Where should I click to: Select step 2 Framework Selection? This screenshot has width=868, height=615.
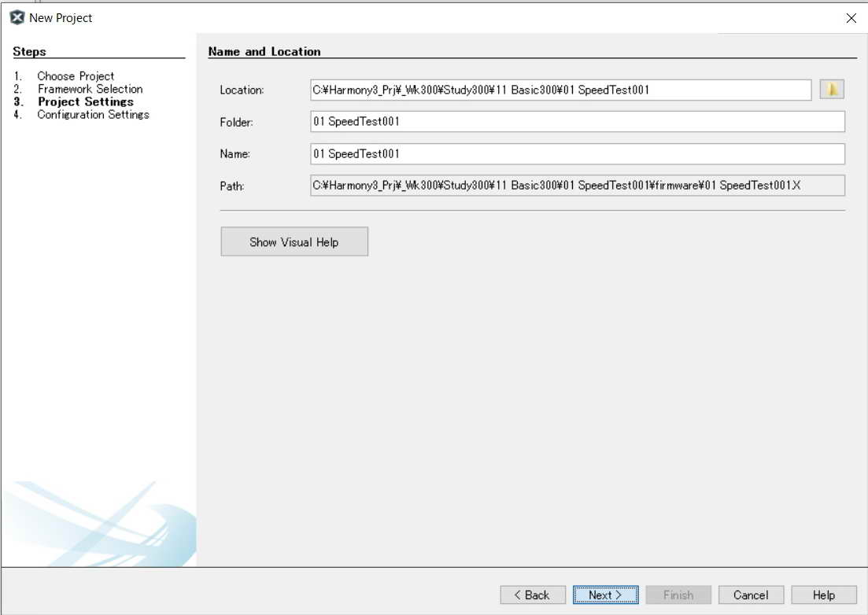point(90,89)
